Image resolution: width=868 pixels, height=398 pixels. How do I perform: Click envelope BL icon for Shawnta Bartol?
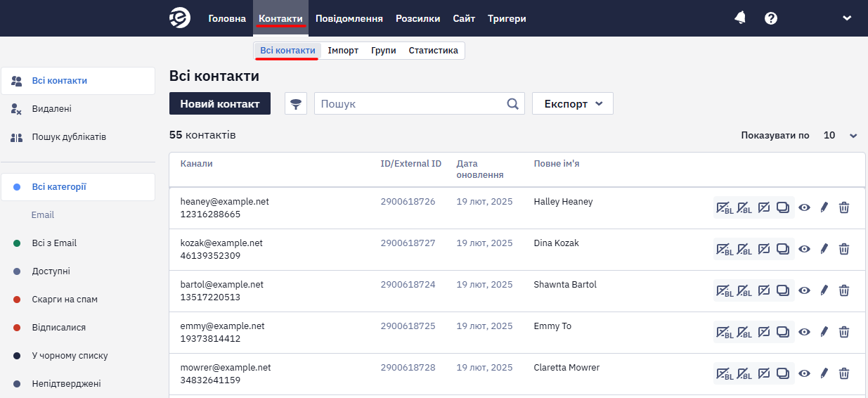pyautogui.click(x=724, y=290)
